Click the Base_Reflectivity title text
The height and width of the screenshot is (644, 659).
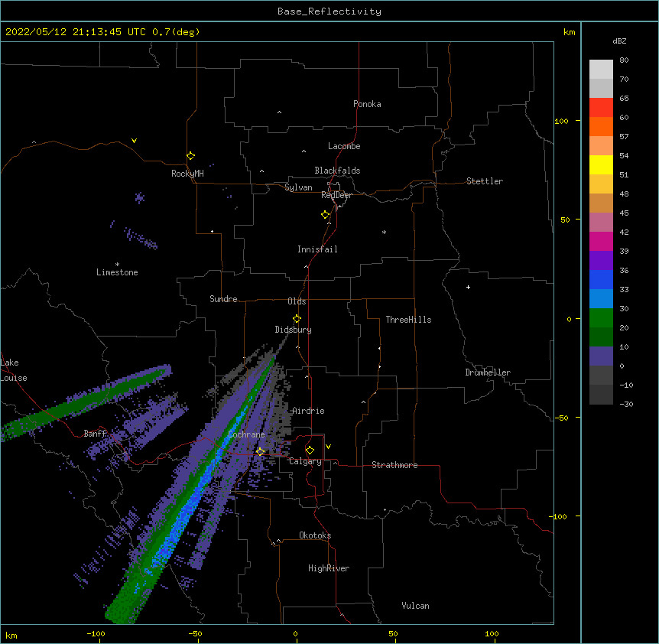tap(329, 11)
